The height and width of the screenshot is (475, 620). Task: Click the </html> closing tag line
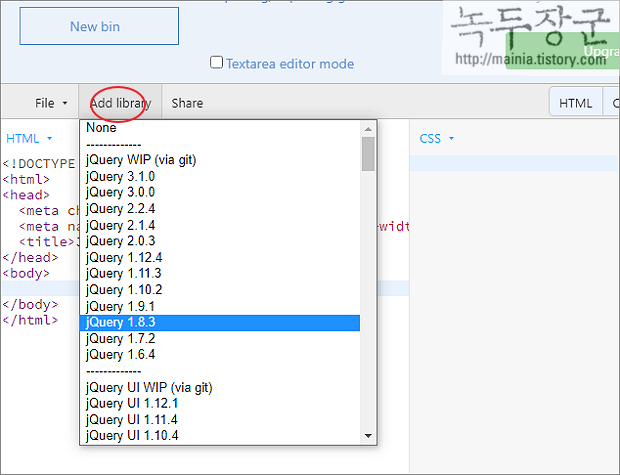click(30, 320)
